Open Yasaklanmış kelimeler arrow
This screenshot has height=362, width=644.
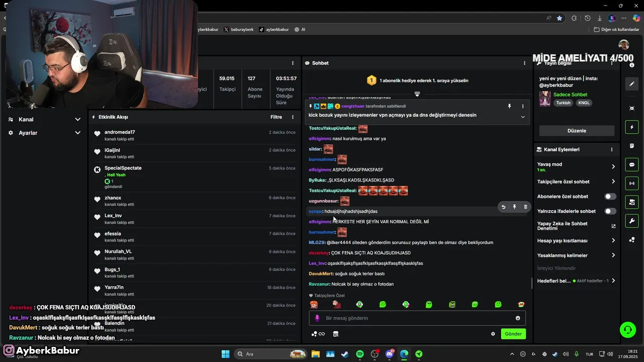(613, 255)
